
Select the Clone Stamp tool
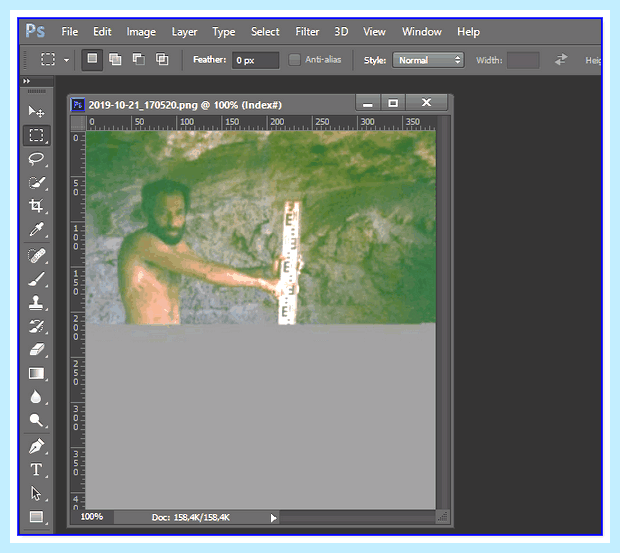point(36,303)
